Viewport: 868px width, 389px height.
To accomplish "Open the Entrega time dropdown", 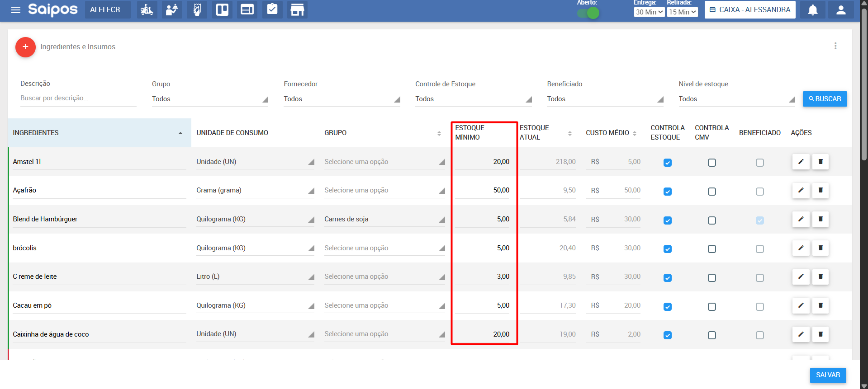I will 649,12.
